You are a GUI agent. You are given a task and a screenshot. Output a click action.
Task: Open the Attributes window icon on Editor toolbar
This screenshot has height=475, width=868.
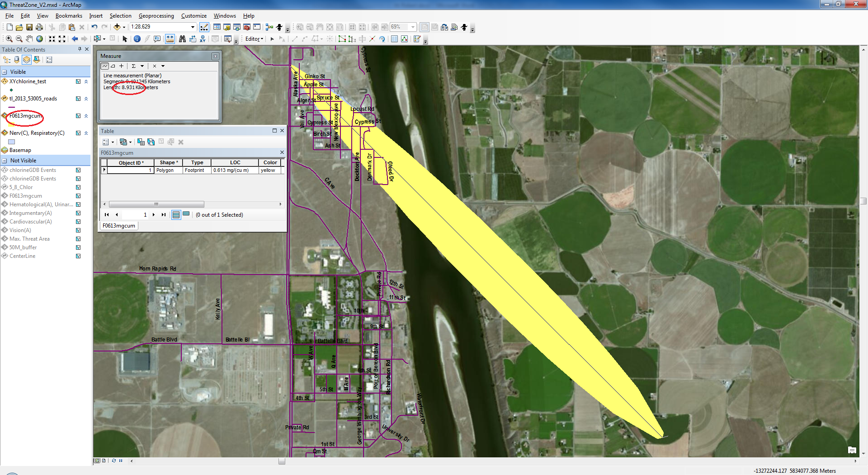(394, 39)
